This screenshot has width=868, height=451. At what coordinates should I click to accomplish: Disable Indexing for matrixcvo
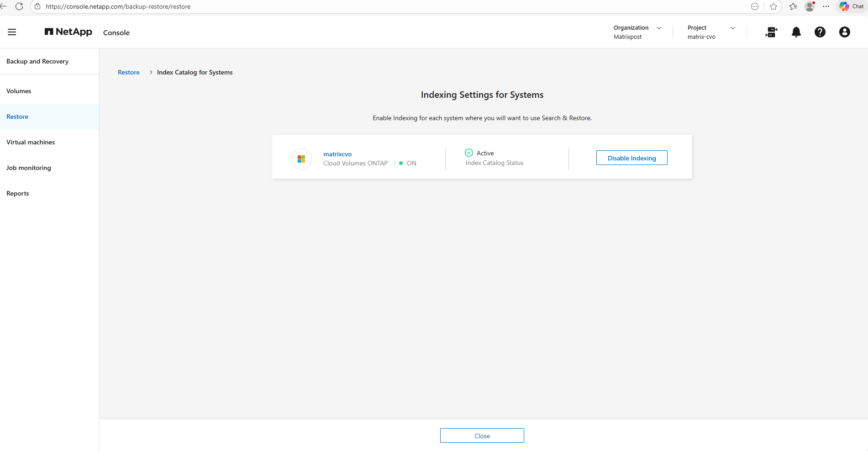tap(631, 158)
